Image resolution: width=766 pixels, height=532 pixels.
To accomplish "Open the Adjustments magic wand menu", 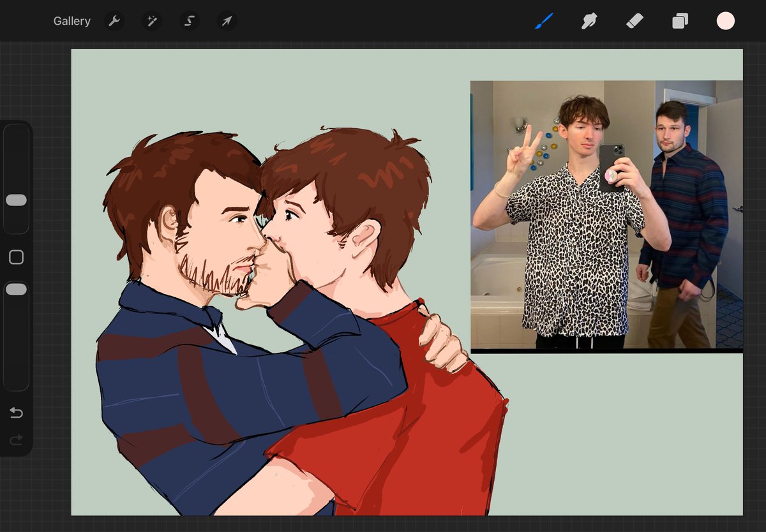I will point(152,21).
